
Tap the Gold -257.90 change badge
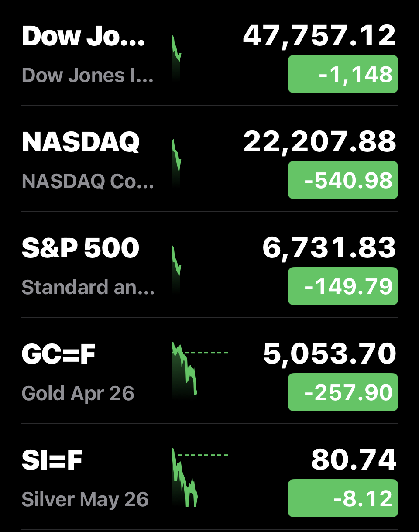343,392
